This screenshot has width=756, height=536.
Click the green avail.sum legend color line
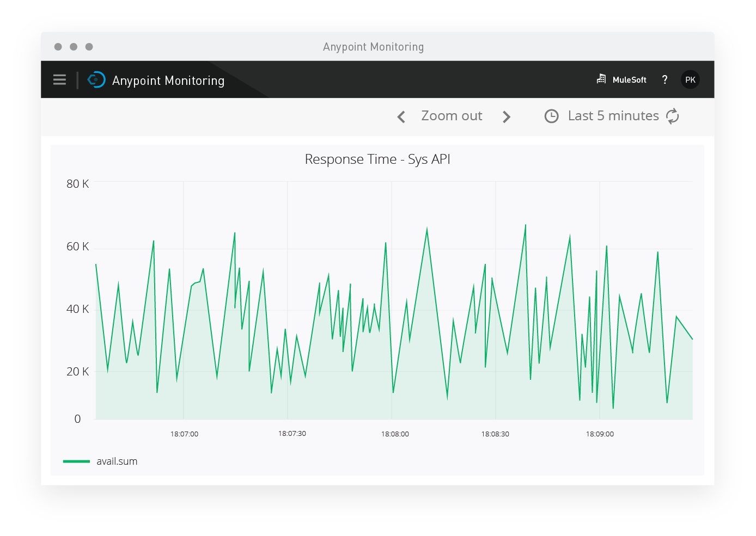pos(76,461)
